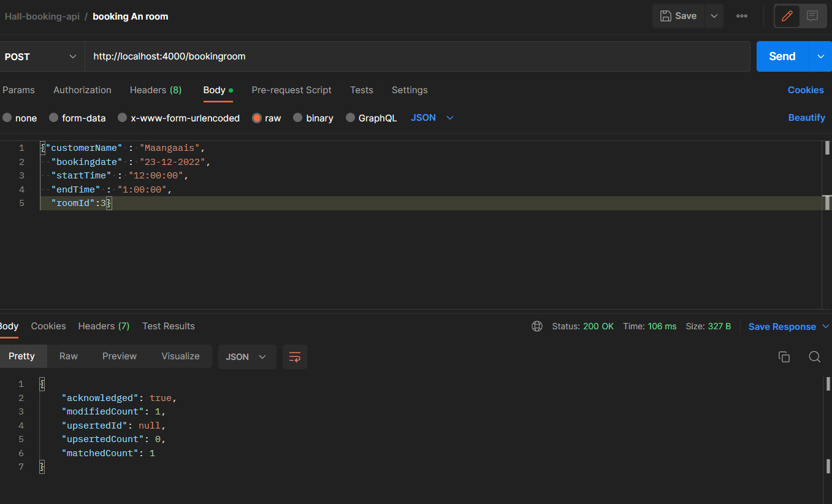Copy the response body using the copy icon
832x504 pixels.
click(784, 356)
